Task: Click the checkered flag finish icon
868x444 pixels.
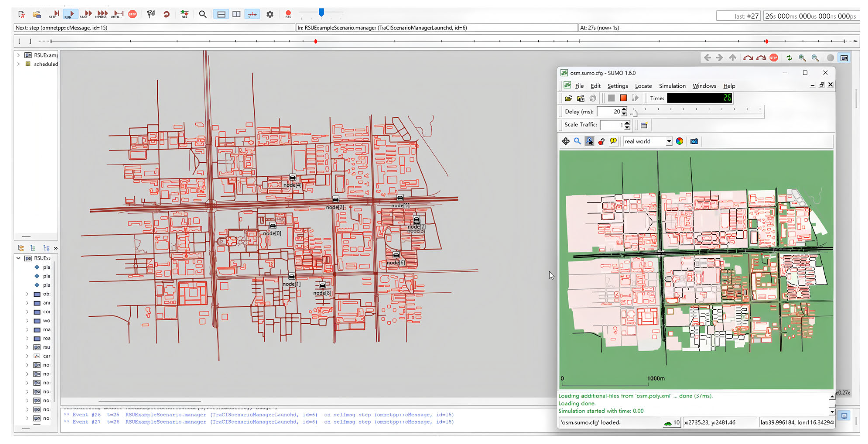Action: point(151,14)
